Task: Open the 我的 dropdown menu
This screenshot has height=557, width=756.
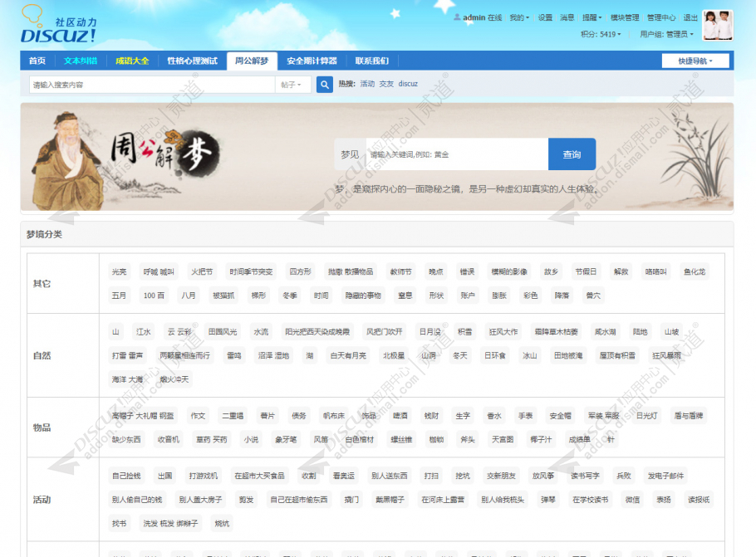Action: pos(518,17)
